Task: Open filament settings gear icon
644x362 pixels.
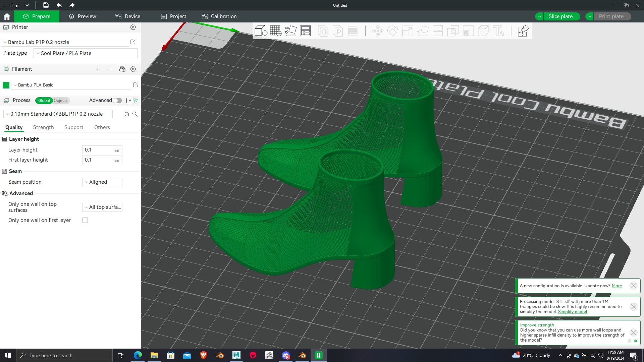Action: [x=133, y=69]
